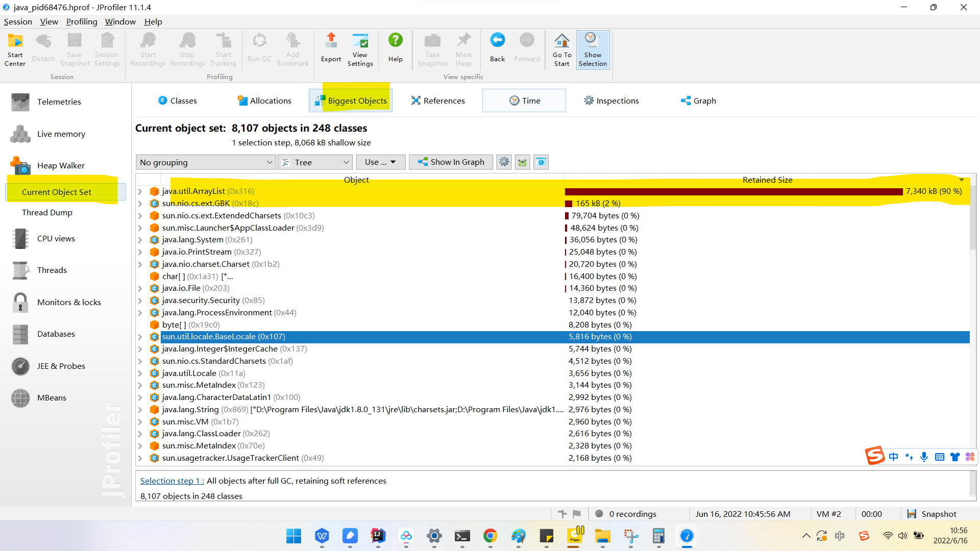The image size is (980, 551).
Task: Click the Show In Graph button
Action: [451, 162]
